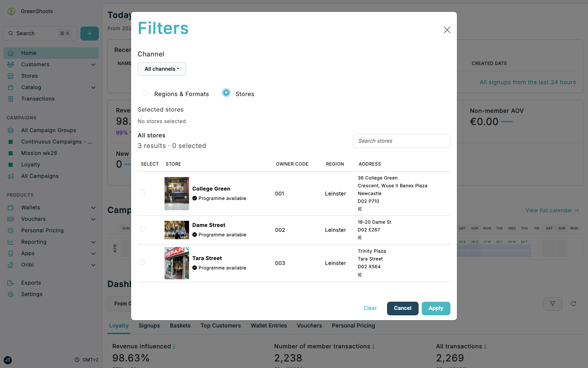Select the Stores radio option in Filters
Image resolution: width=588 pixels, height=368 pixels.
click(x=226, y=93)
